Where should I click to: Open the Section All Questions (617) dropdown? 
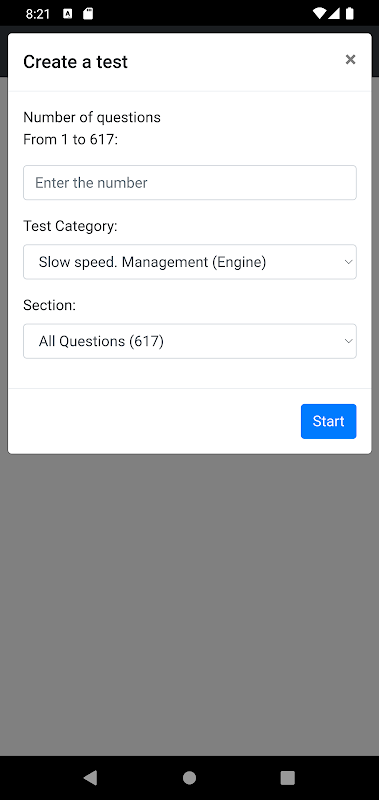(190, 341)
